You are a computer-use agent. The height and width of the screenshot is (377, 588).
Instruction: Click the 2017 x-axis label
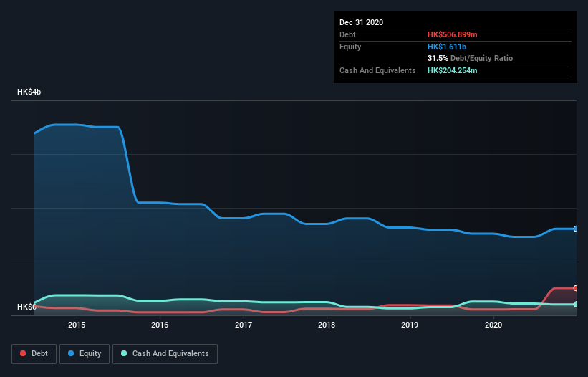[x=244, y=325]
